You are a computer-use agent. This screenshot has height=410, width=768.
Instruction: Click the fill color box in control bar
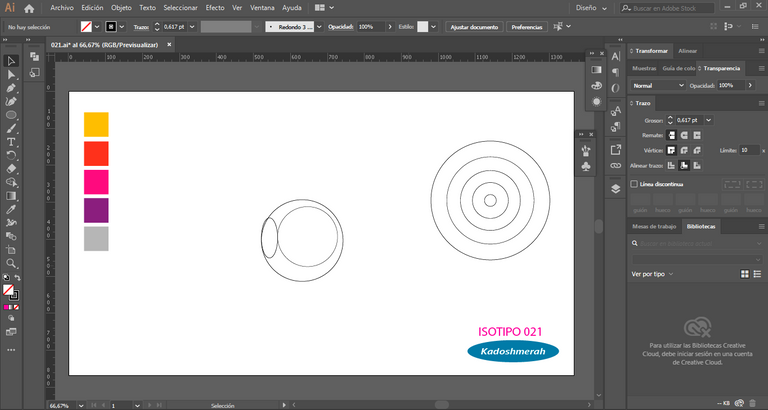pos(86,27)
